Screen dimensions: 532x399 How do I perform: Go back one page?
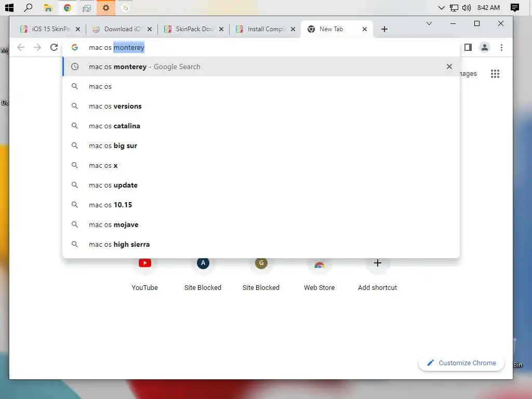click(21, 47)
